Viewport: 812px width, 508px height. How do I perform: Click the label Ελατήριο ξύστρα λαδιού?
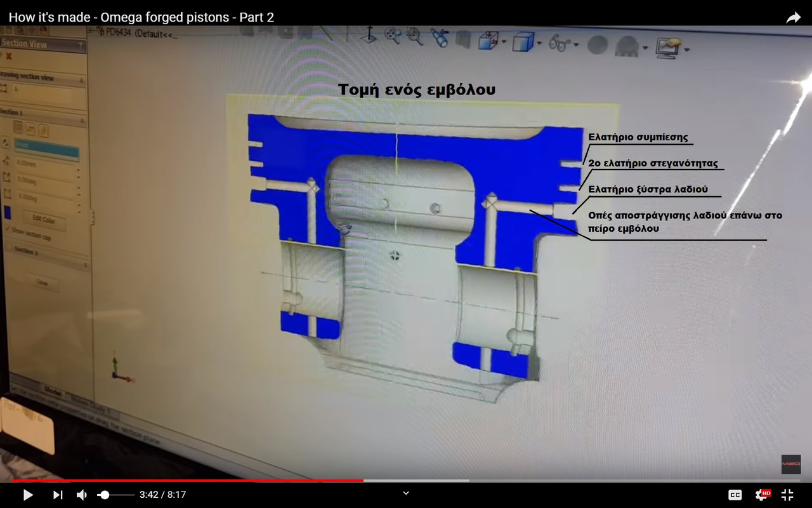click(648, 189)
